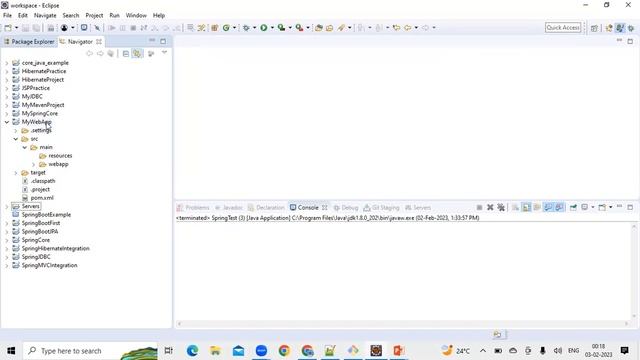Click the Coverage run icon in toolbar

[x=281, y=28]
